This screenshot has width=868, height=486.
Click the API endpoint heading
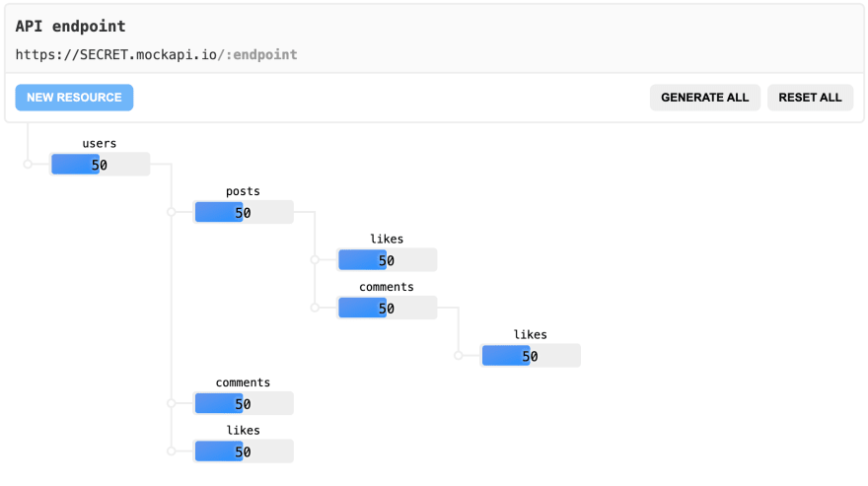(70, 27)
